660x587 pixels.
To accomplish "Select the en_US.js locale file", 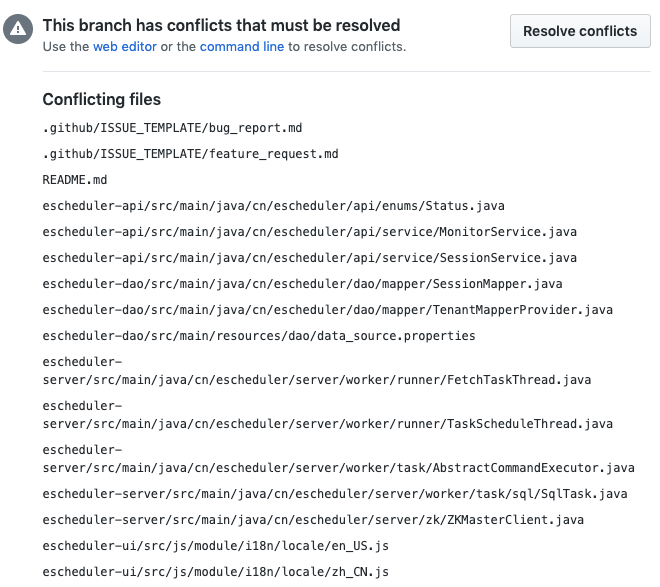I will (216, 546).
